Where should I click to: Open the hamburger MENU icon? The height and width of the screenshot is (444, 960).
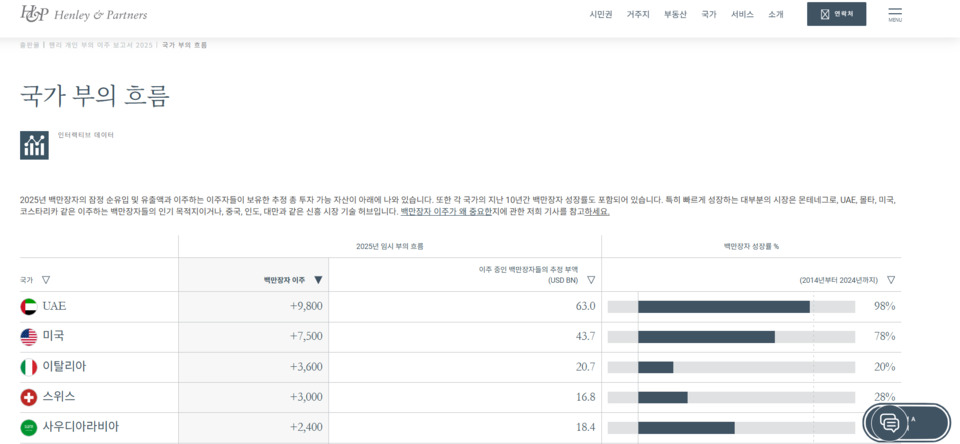[x=894, y=14]
